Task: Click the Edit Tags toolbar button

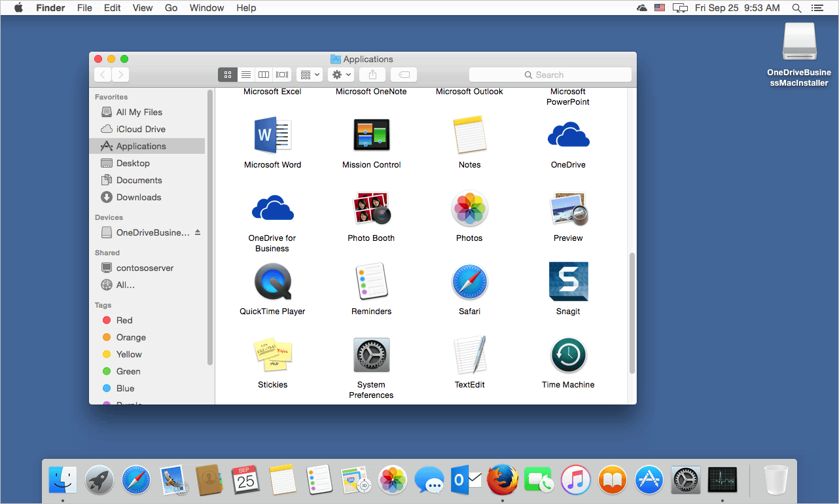Action: pyautogui.click(x=404, y=75)
